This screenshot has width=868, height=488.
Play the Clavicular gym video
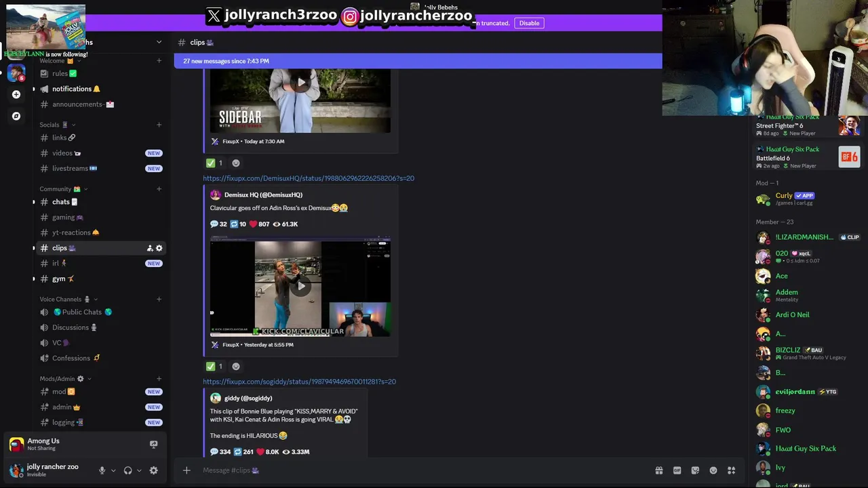[x=300, y=286]
